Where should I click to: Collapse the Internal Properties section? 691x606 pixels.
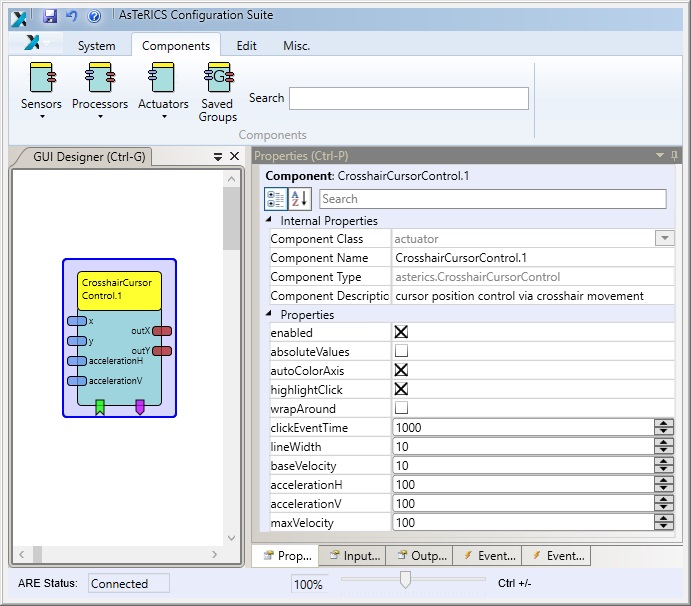pos(268,220)
